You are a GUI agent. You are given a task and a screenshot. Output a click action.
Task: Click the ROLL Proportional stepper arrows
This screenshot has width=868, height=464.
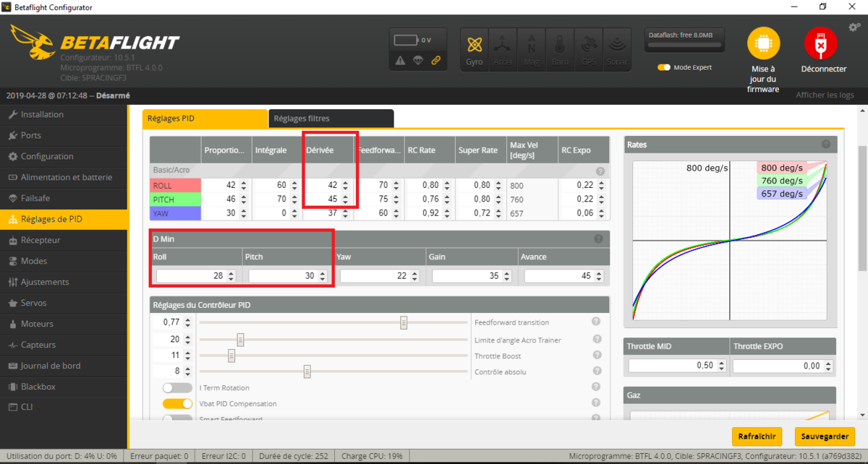point(243,185)
